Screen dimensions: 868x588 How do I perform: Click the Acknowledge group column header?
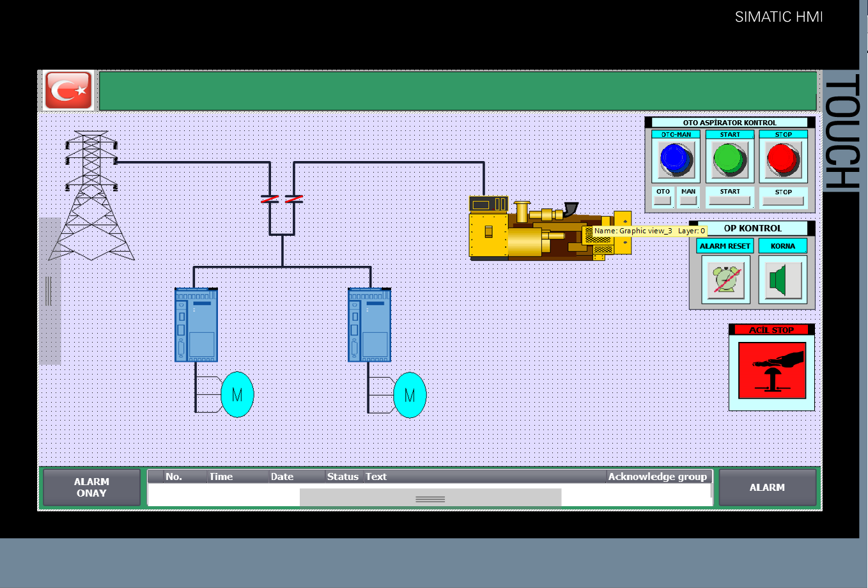pyautogui.click(x=657, y=477)
